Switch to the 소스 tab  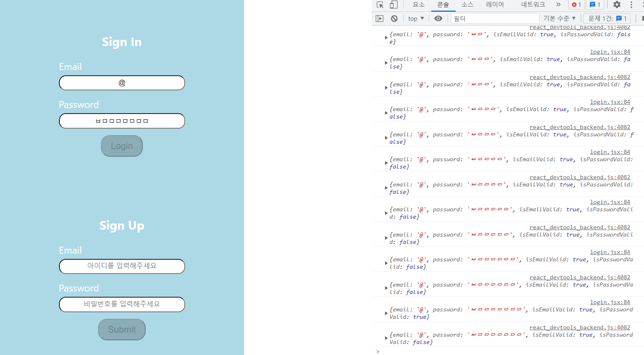click(x=467, y=5)
